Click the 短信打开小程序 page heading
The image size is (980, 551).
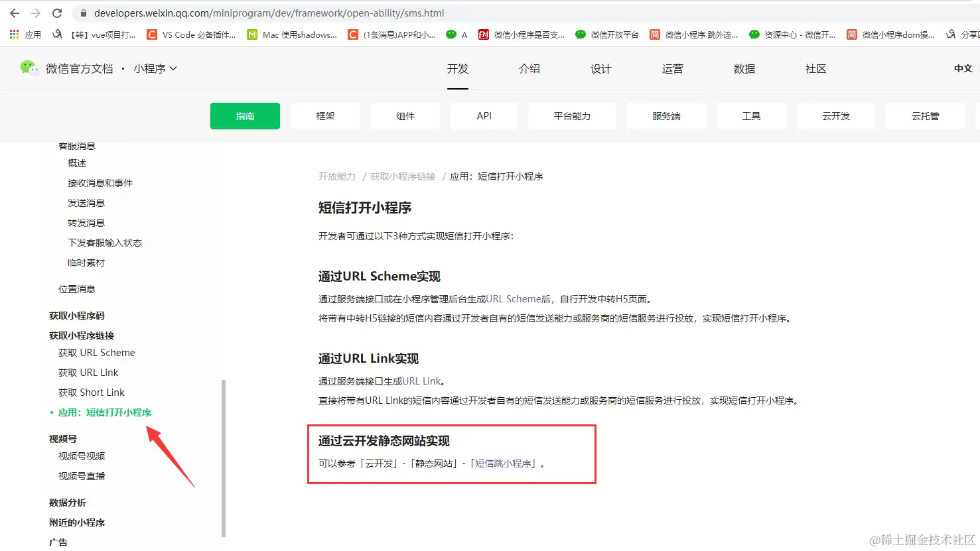(365, 208)
